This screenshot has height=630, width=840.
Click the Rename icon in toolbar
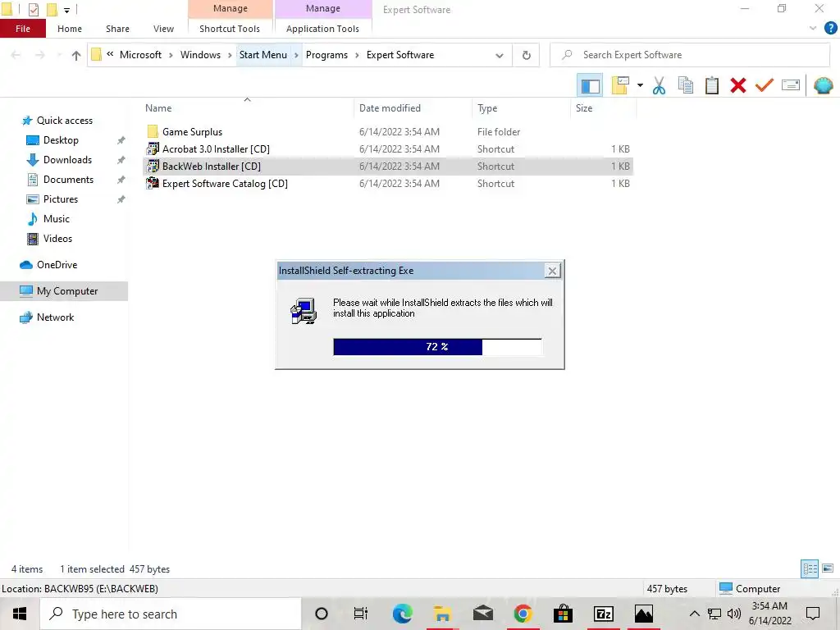[x=791, y=85]
